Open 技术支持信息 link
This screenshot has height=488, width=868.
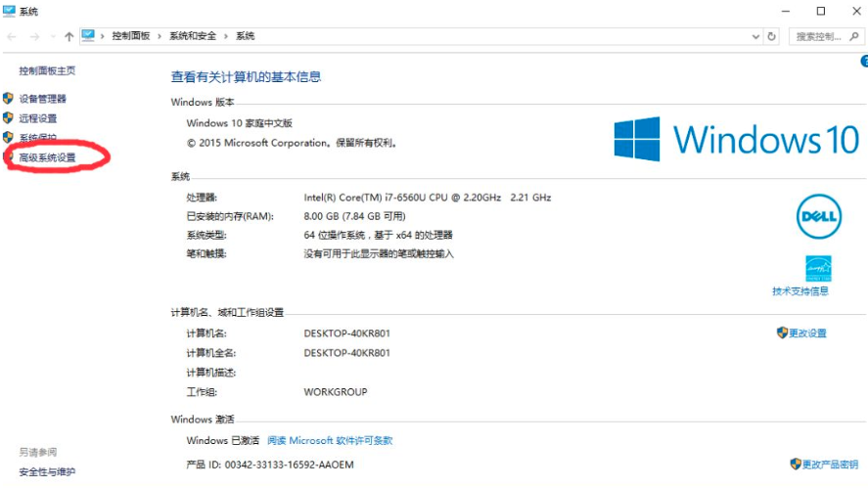pyautogui.click(x=800, y=291)
